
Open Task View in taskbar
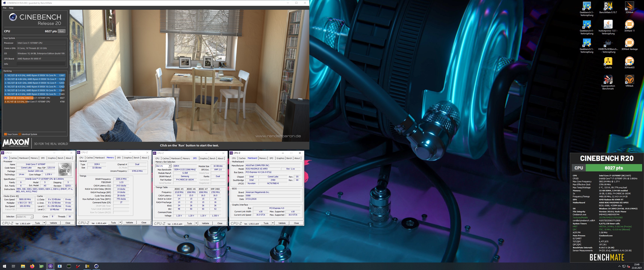point(13,266)
